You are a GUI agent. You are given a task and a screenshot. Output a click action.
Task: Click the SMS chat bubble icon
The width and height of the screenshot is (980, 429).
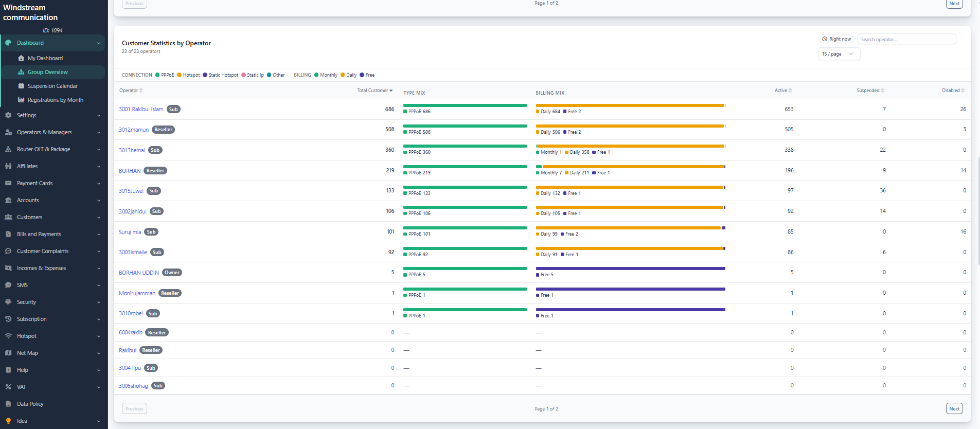8,285
